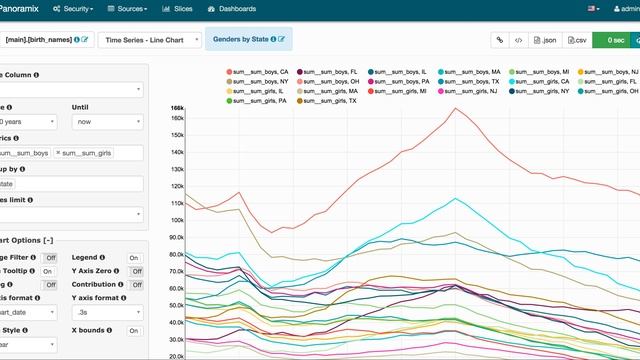Show info icon next to Contribution label
The width and height of the screenshot is (640, 360).
pyautogui.click(x=120, y=284)
